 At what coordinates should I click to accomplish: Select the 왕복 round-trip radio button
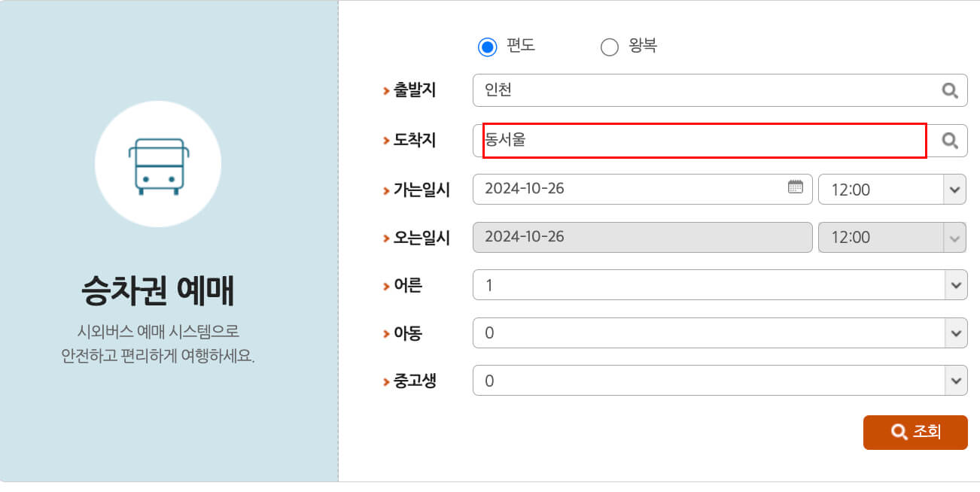[x=609, y=46]
